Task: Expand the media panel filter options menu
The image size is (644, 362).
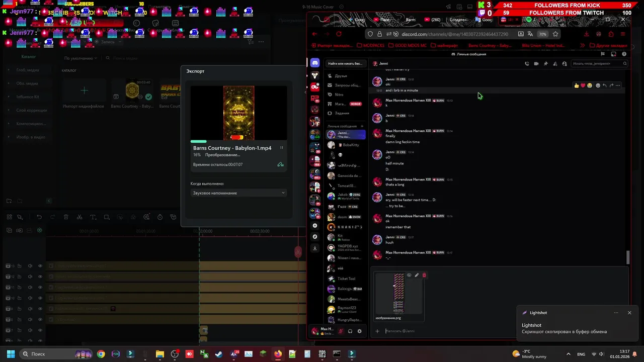Action: point(251,42)
